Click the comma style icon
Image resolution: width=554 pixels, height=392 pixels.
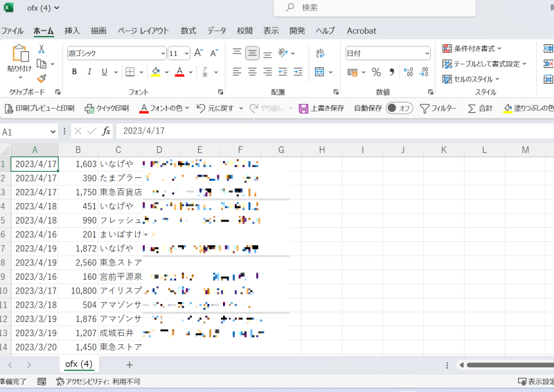click(x=391, y=72)
